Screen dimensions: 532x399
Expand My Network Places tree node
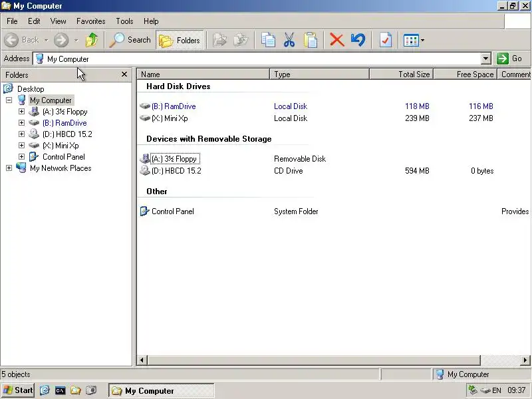pos(9,168)
